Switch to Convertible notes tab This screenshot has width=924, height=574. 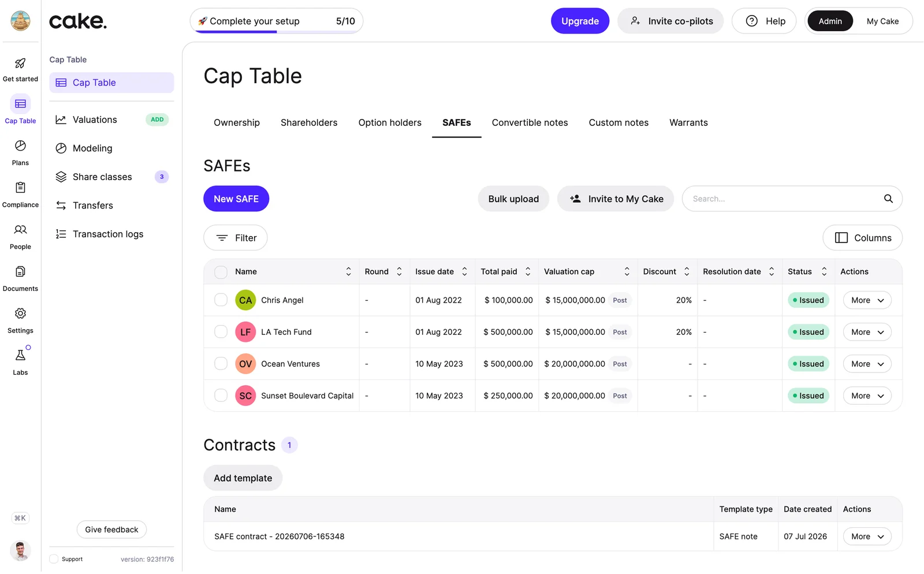(530, 122)
